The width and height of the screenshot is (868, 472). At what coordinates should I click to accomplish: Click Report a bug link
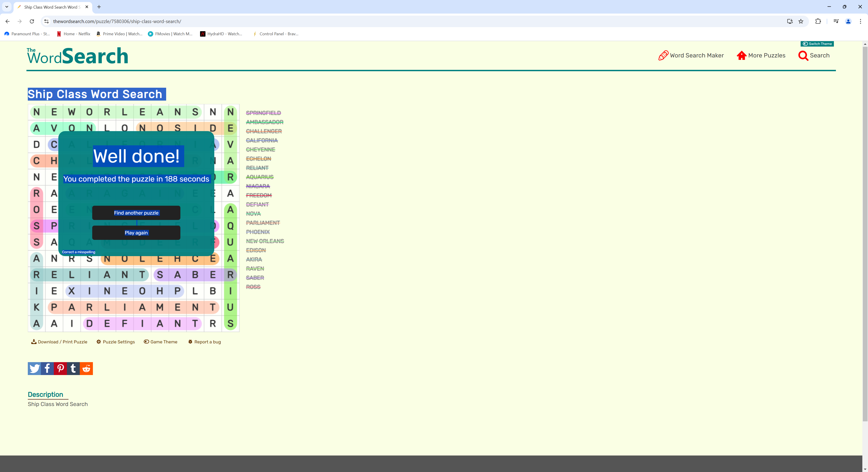pos(205,342)
